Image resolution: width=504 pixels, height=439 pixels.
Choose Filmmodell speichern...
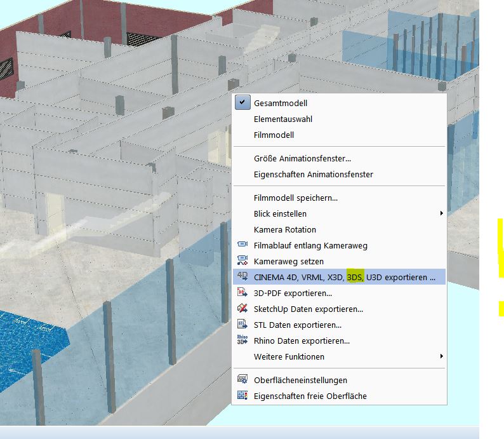pos(295,198)
